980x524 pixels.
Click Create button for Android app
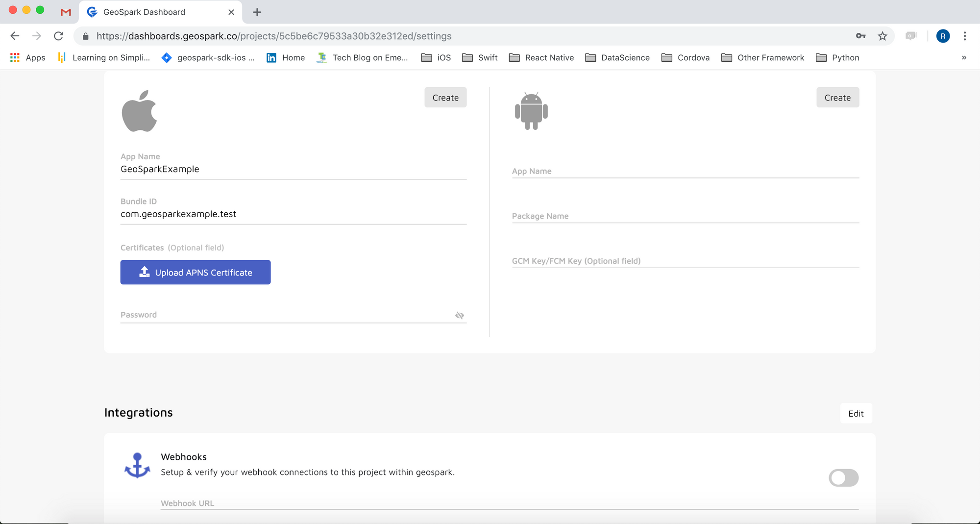[837, 98]
